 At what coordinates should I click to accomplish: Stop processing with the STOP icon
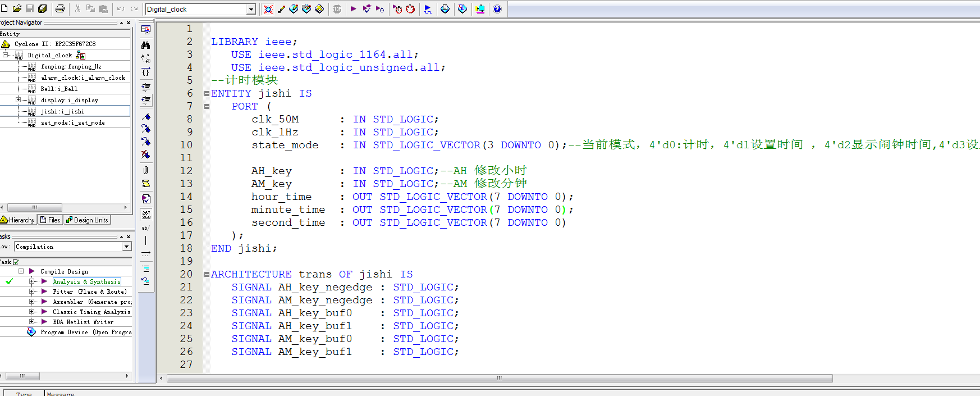[x=337, y=9]
